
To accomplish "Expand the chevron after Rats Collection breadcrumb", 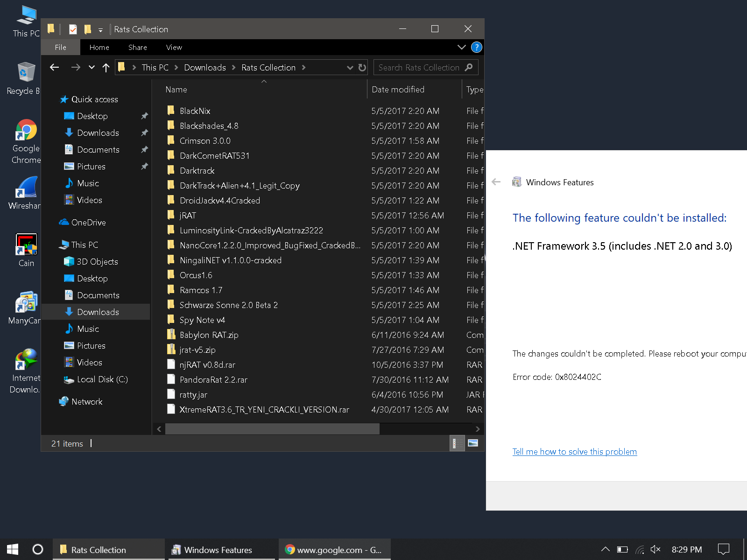I will click(x=303, y=68).
